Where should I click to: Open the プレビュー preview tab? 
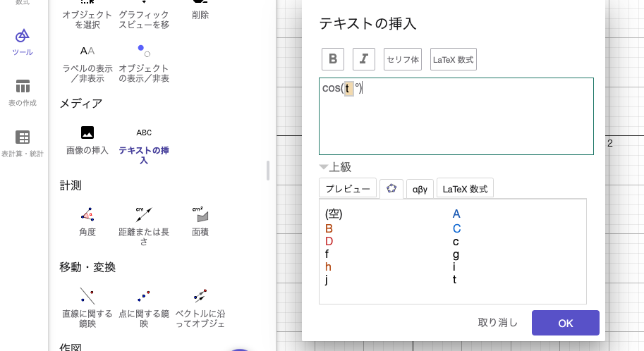[x=347, y=189]
